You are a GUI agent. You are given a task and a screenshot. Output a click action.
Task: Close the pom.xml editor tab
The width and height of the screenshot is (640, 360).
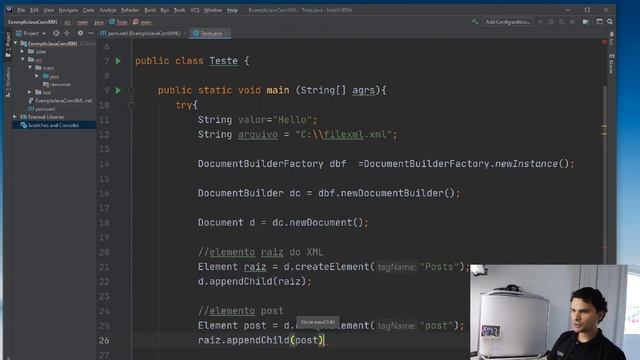[x=185, y=33]
